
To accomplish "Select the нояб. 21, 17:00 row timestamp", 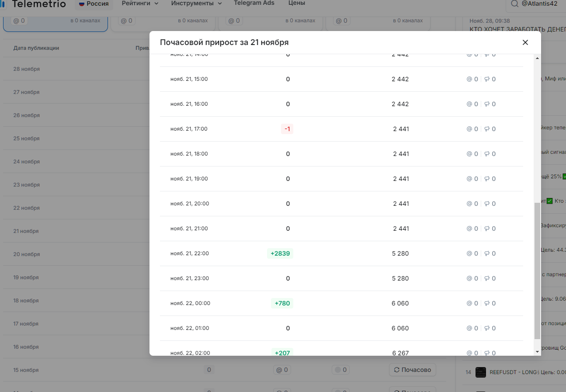I will point(189,129).
